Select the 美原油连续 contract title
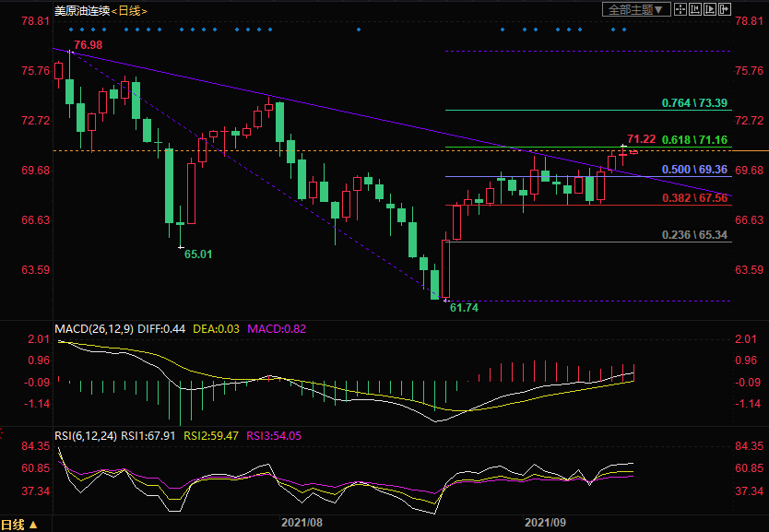Screen dimensions: 769x532 tap(82, 11)
